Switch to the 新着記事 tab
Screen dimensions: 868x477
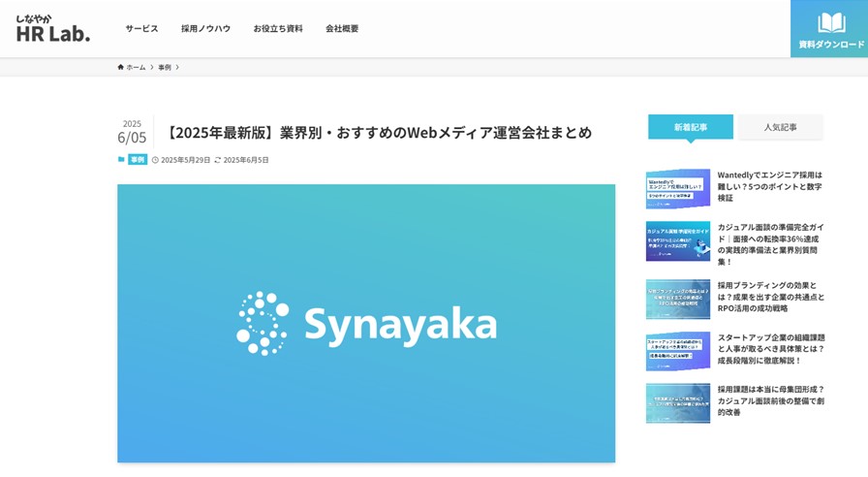point(691,127)
